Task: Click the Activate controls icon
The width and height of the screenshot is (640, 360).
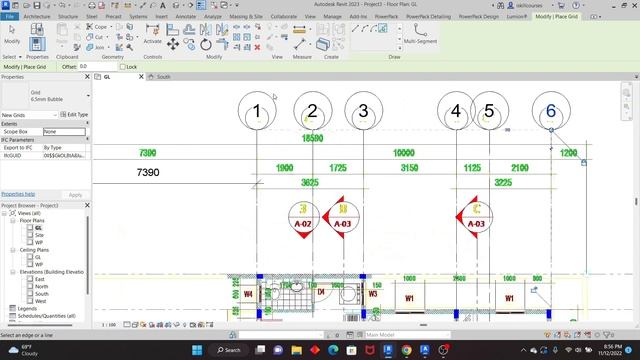Action: pos(152,33)
